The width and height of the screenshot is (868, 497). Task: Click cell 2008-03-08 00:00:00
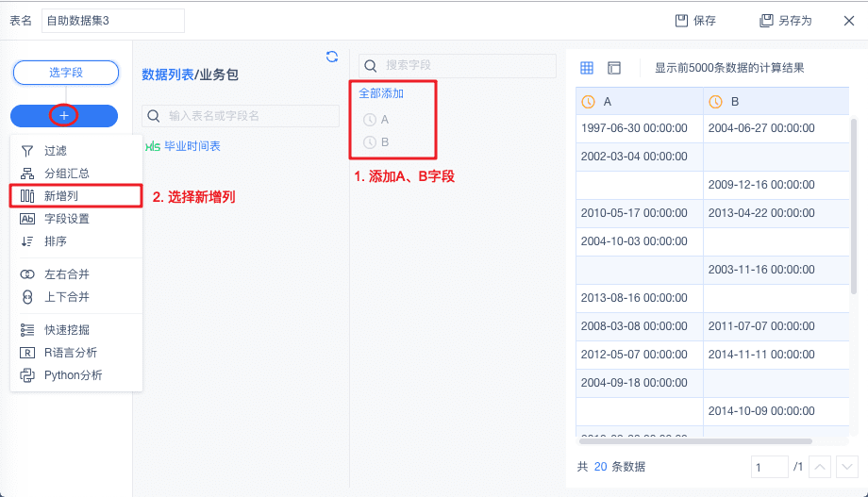click(640, 326)
